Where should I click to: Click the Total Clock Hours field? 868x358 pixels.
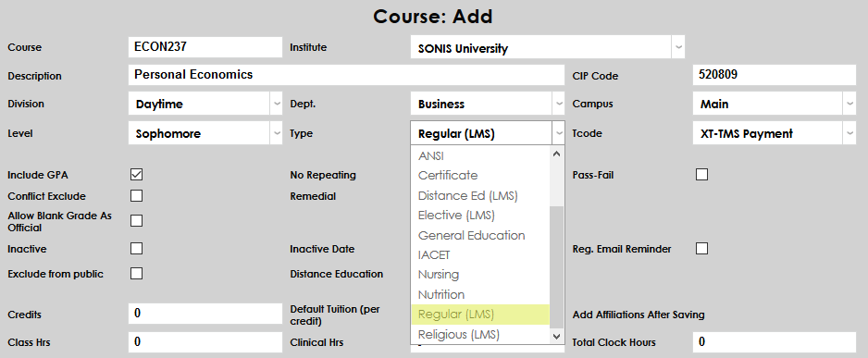pos(775,342)
